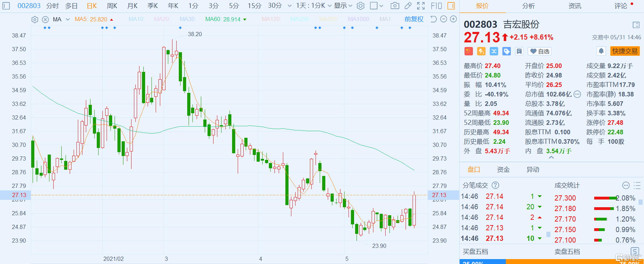Select the drawing pencil tool
The image size is (644, 264).
408,6
